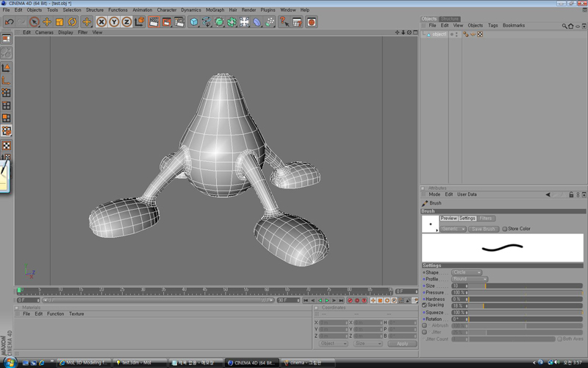Adjust the brush Size slider
This screenshot has height=368, width=588.
pyautogui.click(x=525, y=286)
